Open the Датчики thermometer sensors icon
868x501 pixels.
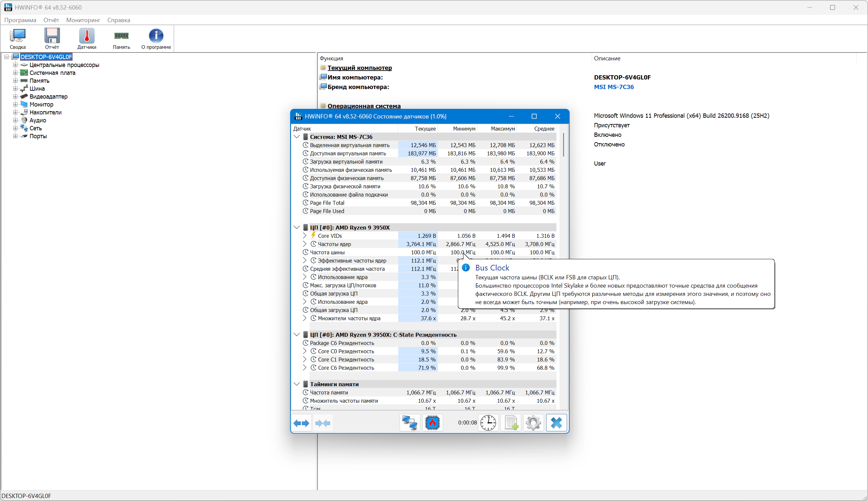(87, 39)
